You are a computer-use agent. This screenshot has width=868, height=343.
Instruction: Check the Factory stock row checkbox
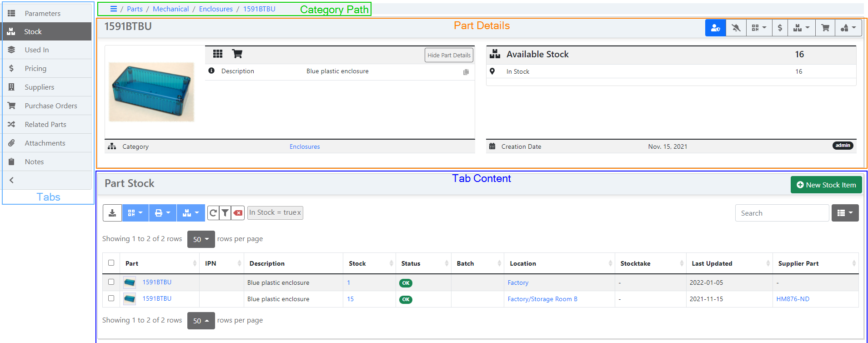(111, 282)
